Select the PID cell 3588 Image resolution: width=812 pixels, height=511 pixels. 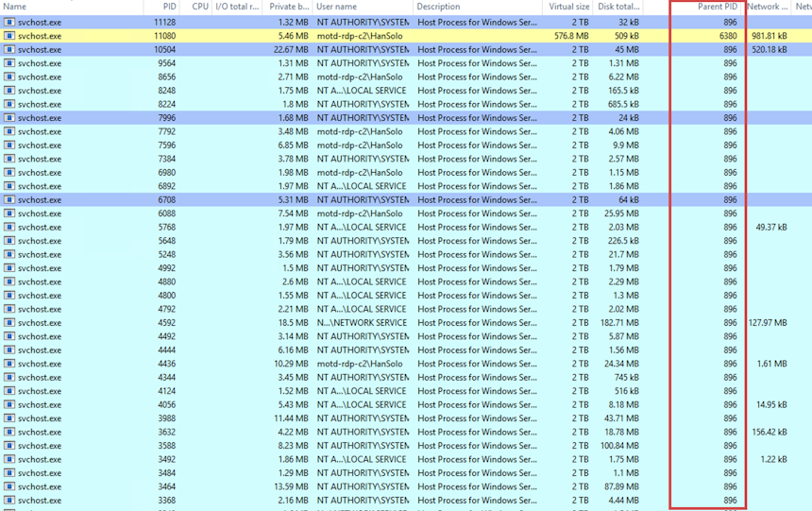tap(167, 446)
